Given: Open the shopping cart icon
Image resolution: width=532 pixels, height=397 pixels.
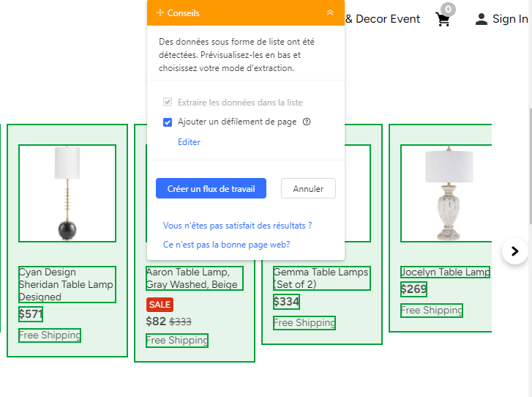Looking at the screenshot, I should tap(443, 19).
